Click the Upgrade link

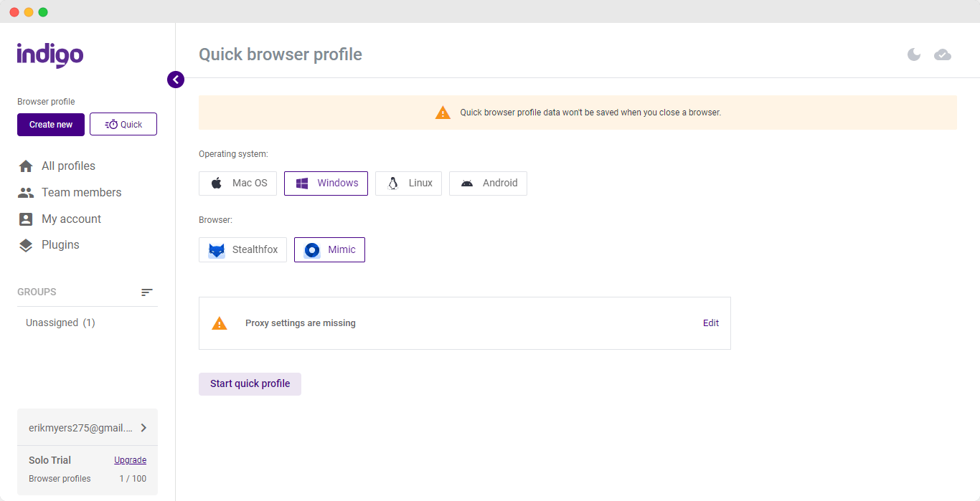pyautogui.click(x=131, y=460)
